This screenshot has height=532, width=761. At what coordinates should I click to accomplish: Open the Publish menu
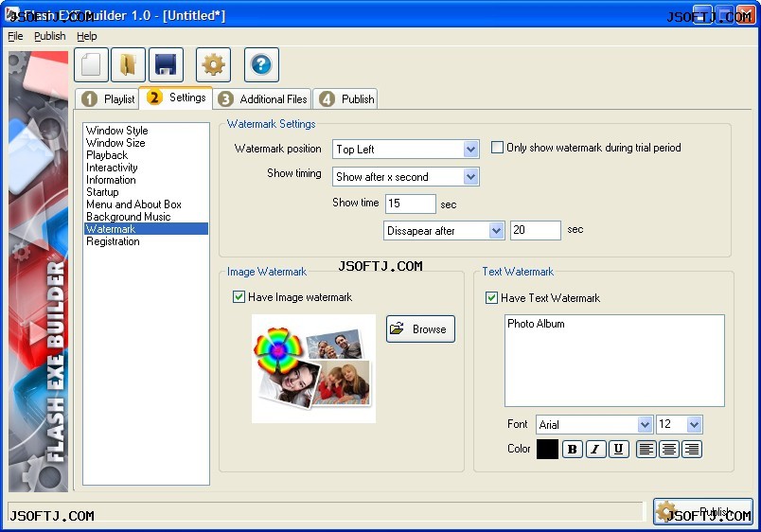click(49, 36)
